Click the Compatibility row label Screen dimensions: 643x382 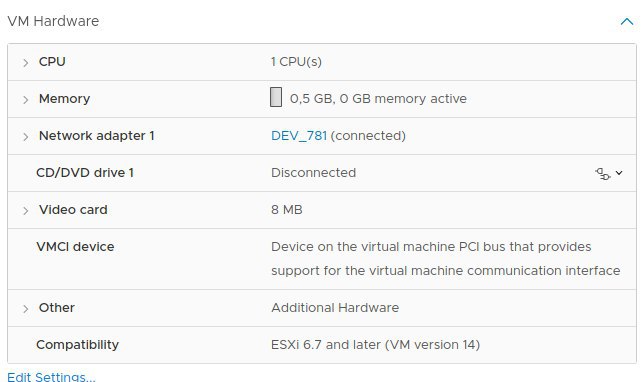(78, 345)
